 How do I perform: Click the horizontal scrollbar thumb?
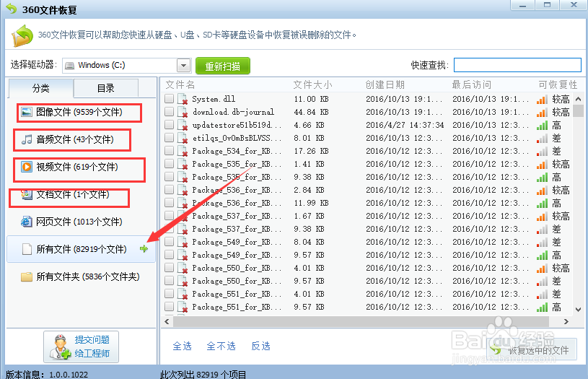click(361, 321)
